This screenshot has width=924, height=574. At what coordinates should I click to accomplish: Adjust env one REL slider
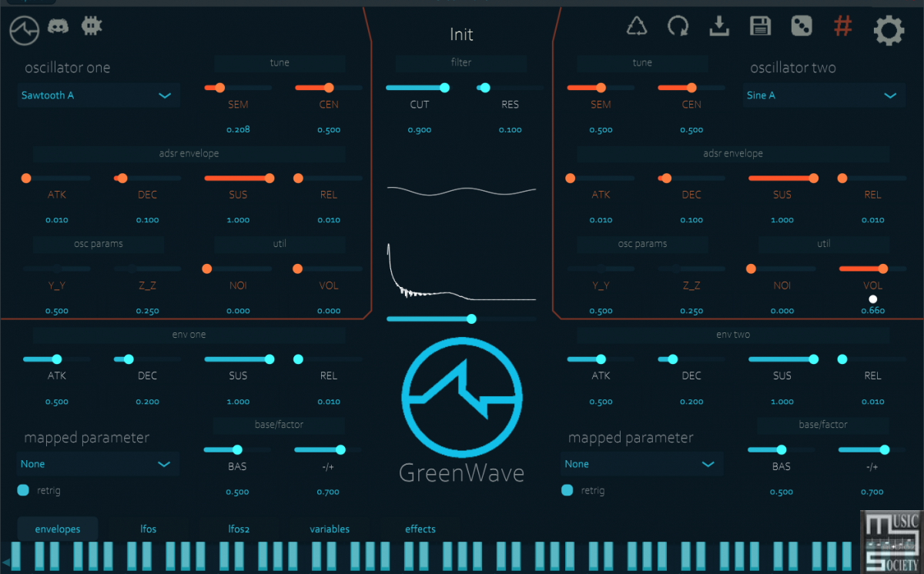(329, 359)
